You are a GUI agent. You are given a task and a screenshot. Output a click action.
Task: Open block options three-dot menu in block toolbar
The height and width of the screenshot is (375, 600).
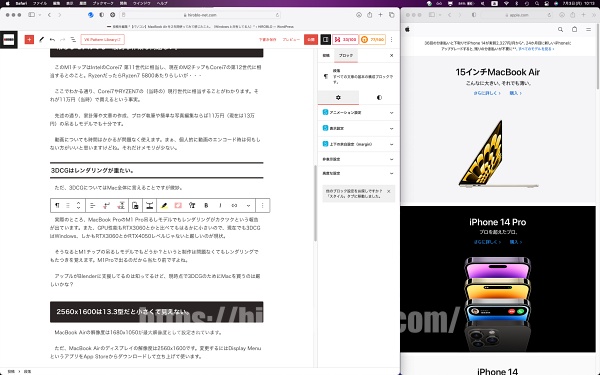(262, 205)
